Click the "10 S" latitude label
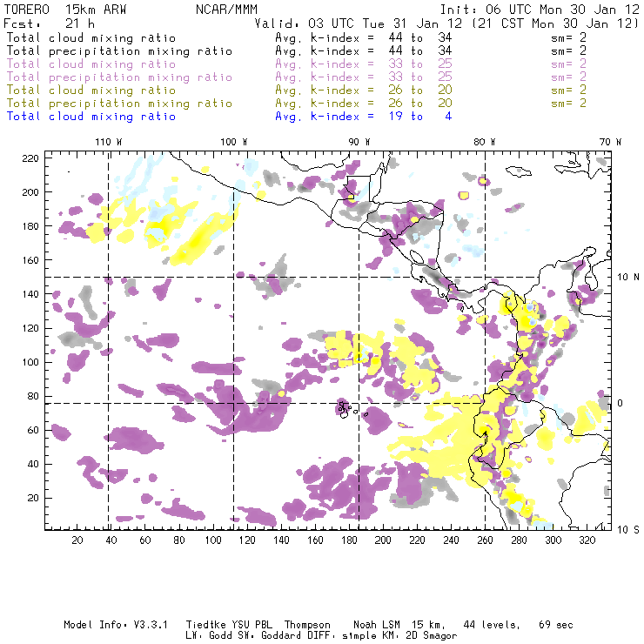 [x=628, y=530]
